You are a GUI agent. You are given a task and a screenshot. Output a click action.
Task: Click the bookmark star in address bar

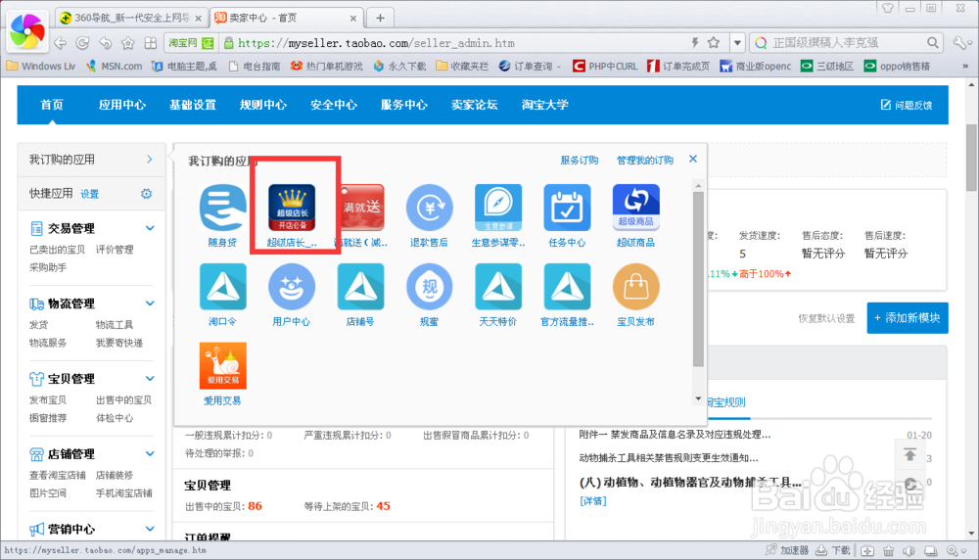(x=714, y=42)
